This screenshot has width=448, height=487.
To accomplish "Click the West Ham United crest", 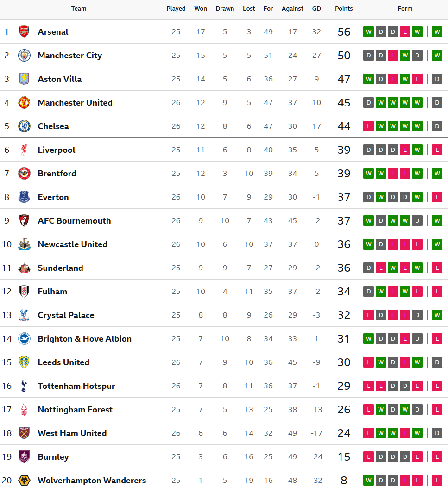I will pos(24,433).
